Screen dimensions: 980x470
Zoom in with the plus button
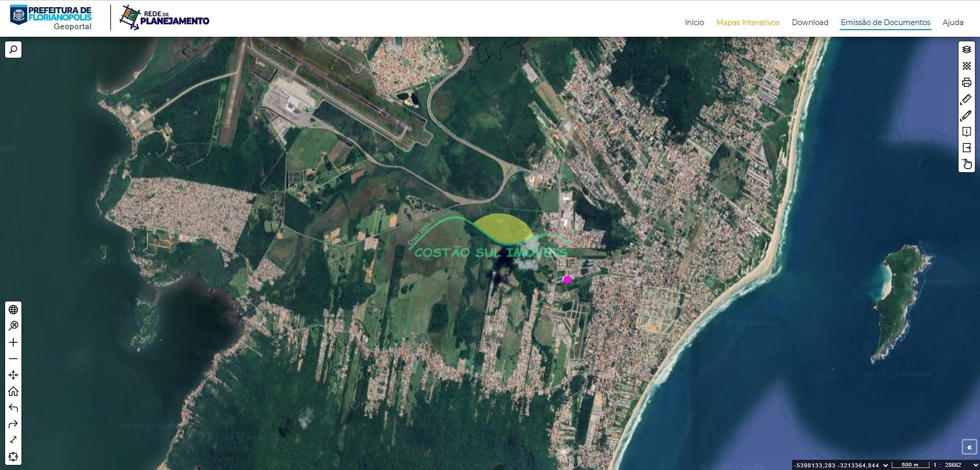pos(13,342)
